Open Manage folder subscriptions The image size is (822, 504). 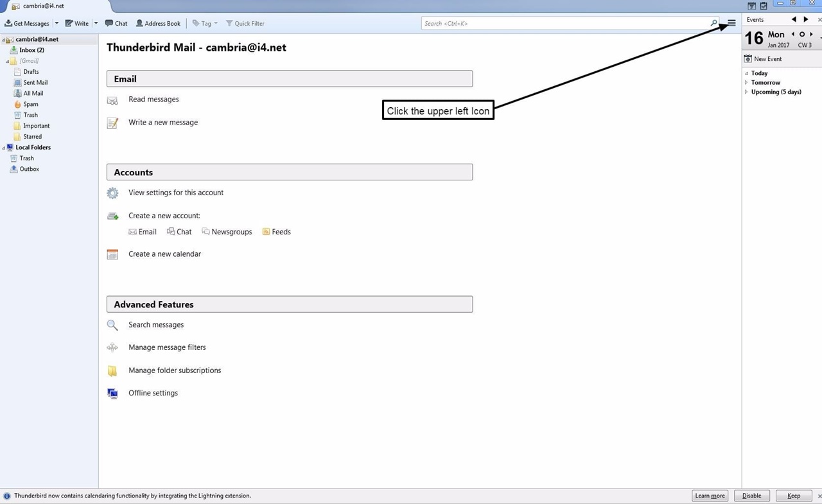point(175,370)
